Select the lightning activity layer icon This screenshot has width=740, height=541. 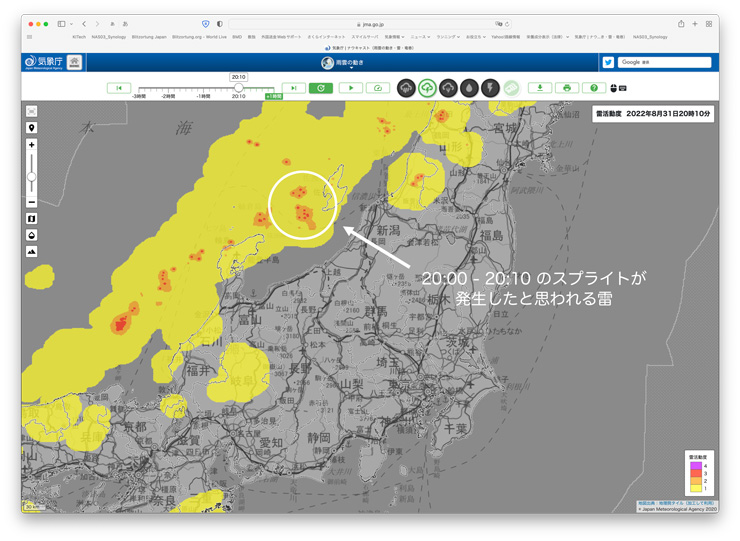(x=490, y=88)
